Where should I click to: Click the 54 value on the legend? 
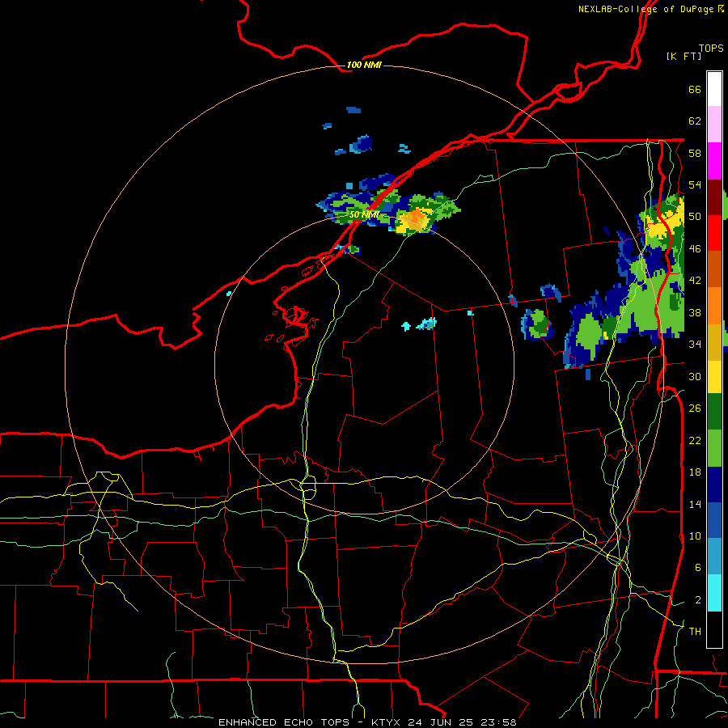695,184
